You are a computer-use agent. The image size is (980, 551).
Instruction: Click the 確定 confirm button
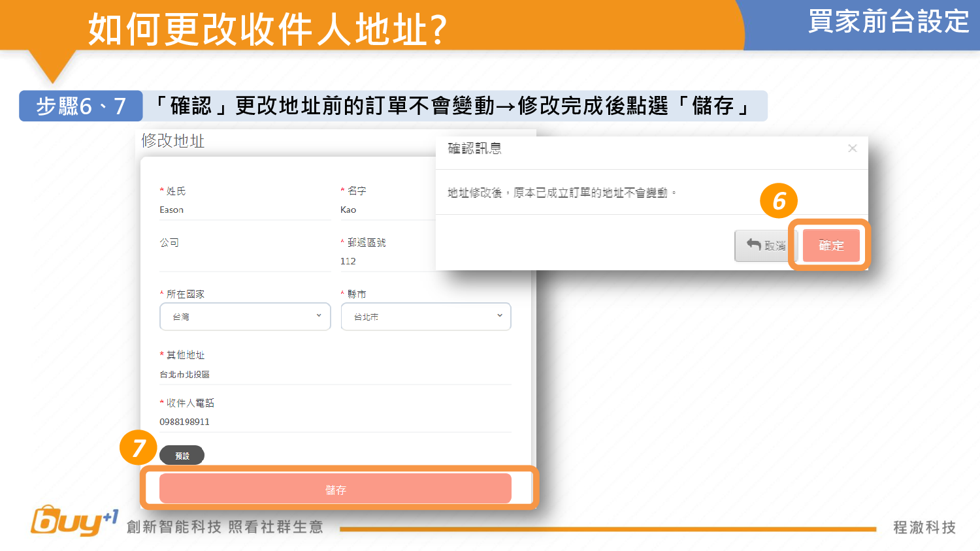831,245
